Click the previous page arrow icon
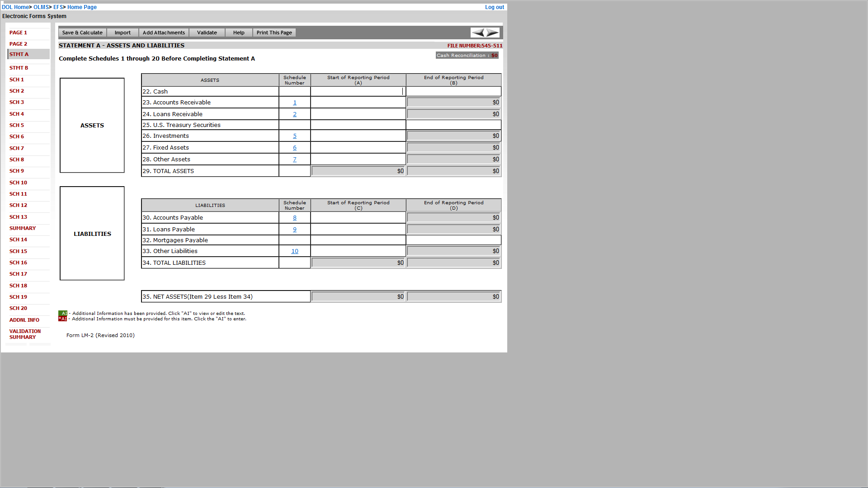868x488 pixels. pos(478,33)
